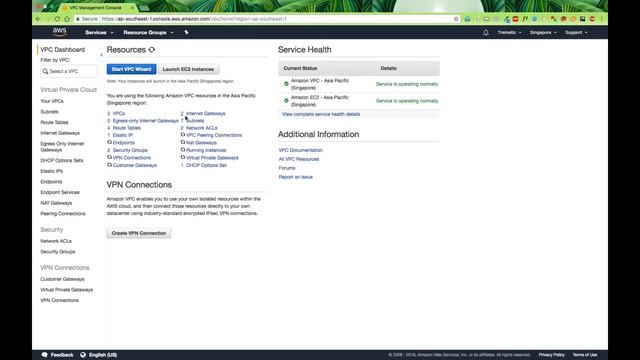This screenshot has height=360, width=640.
Task: Open the browser menu dots
Action: [x=602, y=19]
